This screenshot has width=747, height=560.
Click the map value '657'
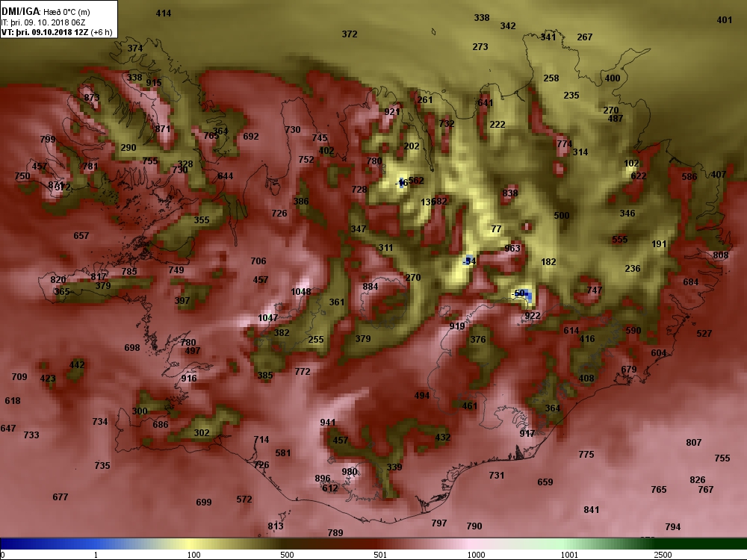81,236
